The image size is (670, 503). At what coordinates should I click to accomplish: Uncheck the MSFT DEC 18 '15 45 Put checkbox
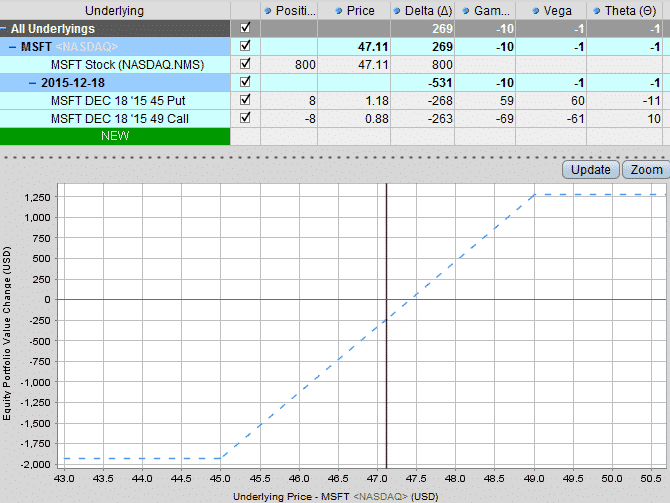(x=245, y=100)
